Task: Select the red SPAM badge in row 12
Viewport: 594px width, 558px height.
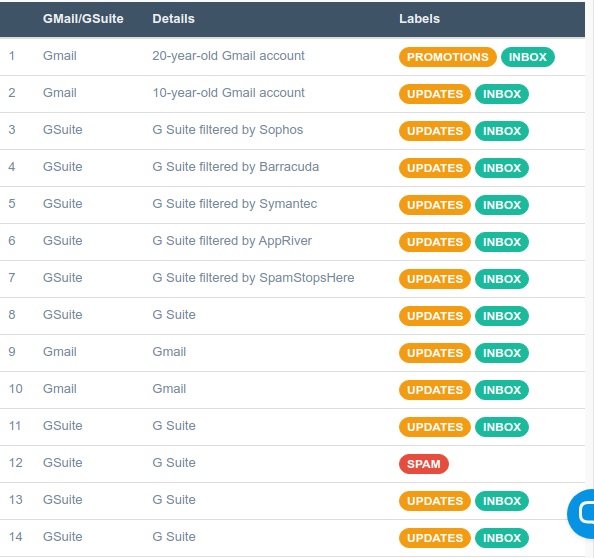Action: pyautogui.click(x=424, y=464)
